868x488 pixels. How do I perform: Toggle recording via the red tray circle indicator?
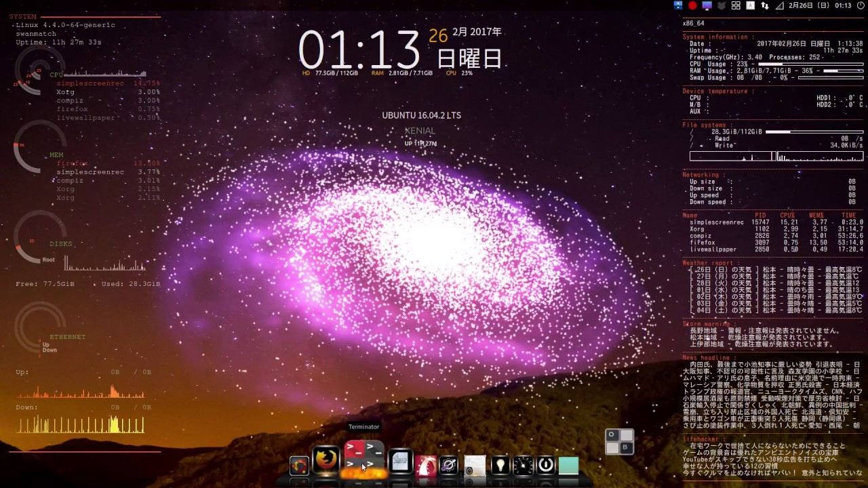(694, 6)
